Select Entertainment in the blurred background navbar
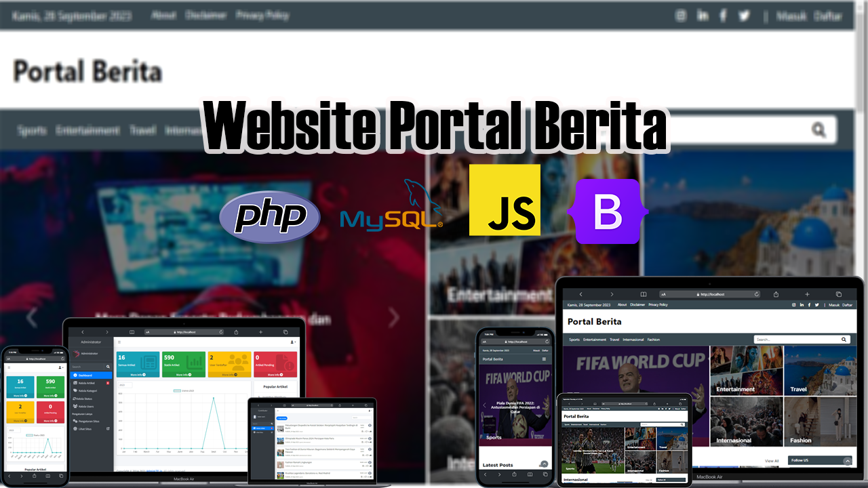868x488 pixels. 87,130
